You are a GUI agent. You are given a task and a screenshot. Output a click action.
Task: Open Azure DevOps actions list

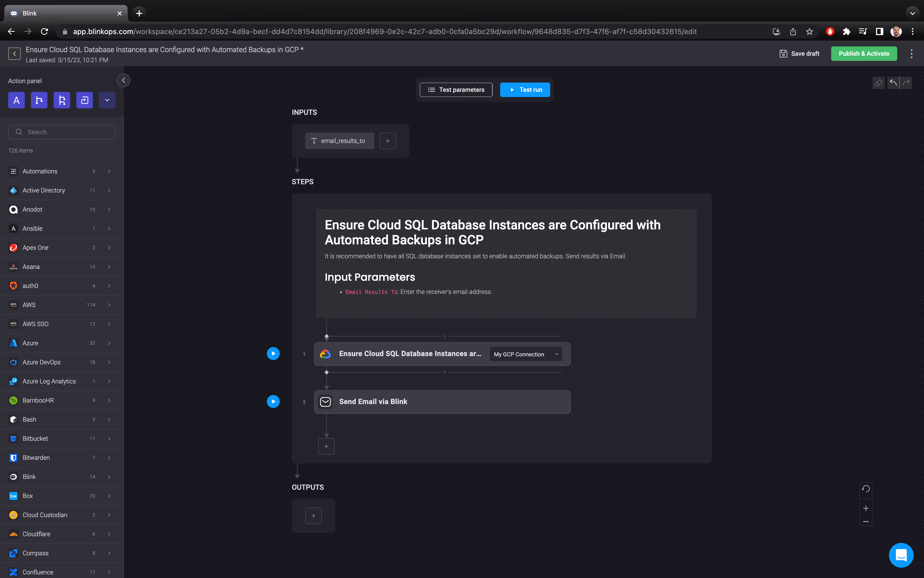click(x=60, y=362)
